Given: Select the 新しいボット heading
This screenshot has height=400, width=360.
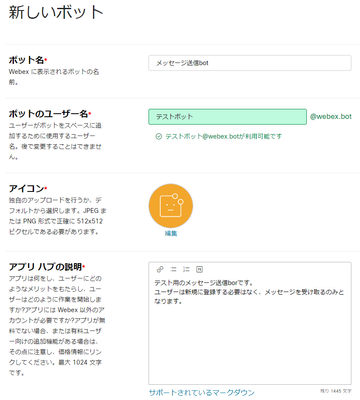Looking at the screenshot, I should pyautogui.click(x=56, y=12).
